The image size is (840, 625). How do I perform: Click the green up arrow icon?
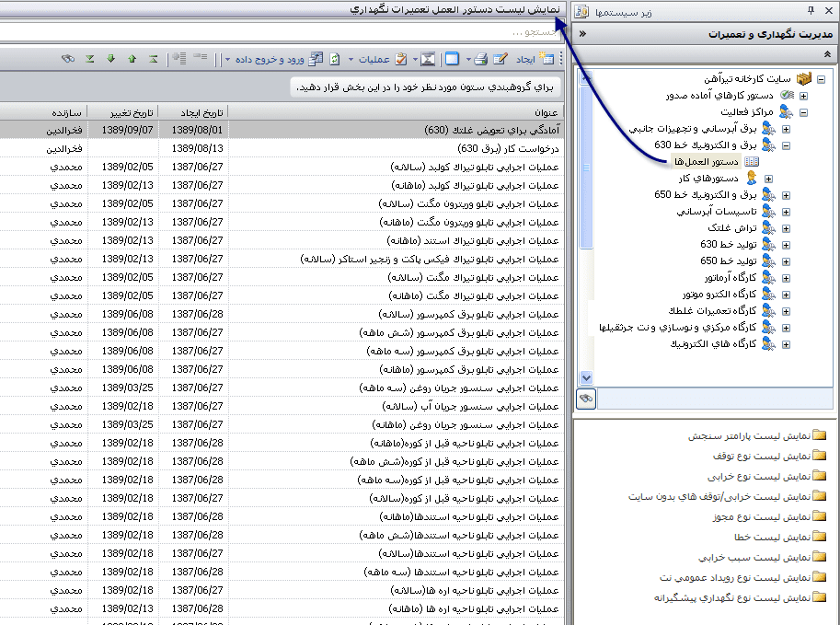pos(132,59)
